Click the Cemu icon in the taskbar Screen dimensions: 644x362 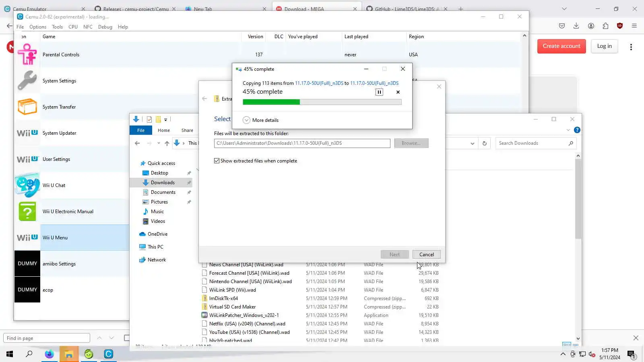click(109, 354)
